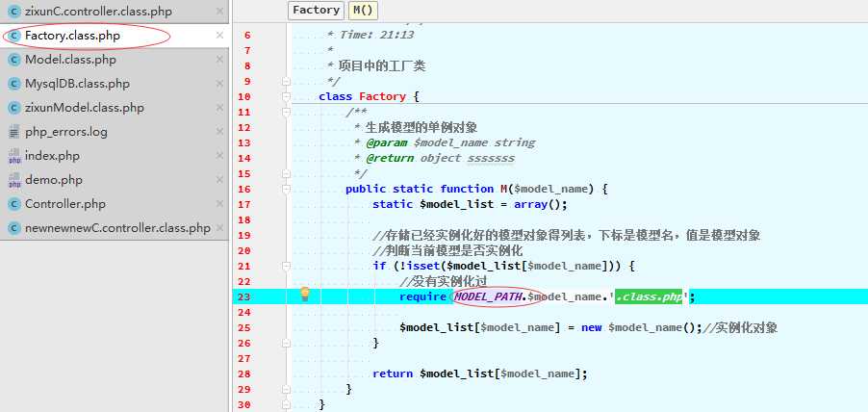Viewport: 868px width, 412px height.
Task: Click underlined sssssss on line 14
Action: 491,159
